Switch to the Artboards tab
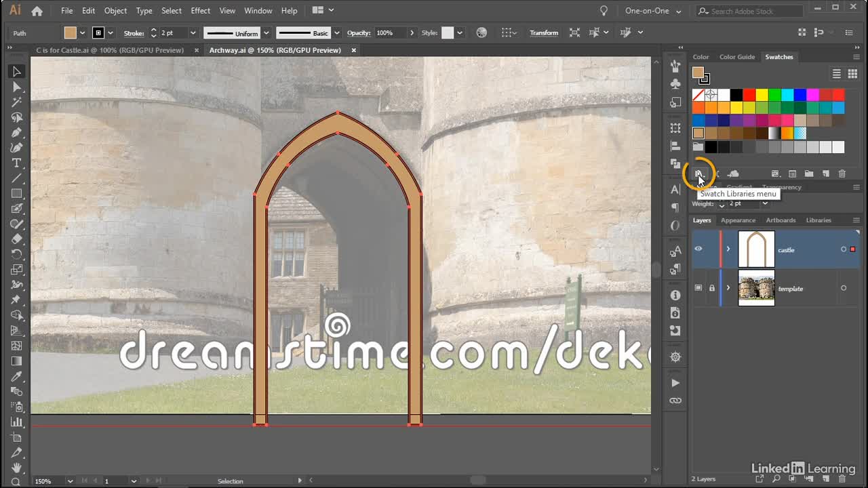This screenshot has height=488, width=868. click(781, 220)
